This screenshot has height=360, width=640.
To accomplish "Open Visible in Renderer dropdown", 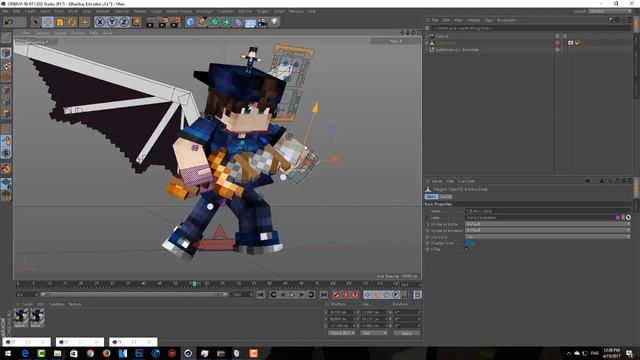I will coord(548,230).
